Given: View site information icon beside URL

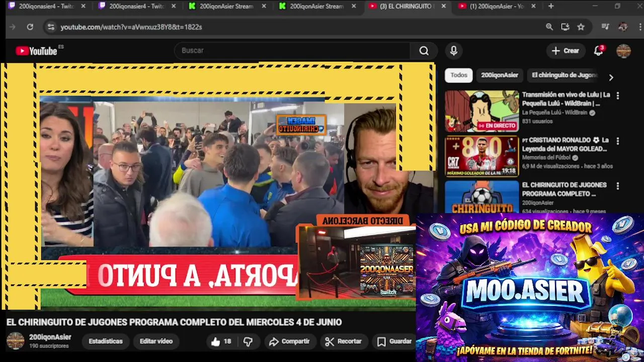Looking at the screenshot, I should [50, 27].
